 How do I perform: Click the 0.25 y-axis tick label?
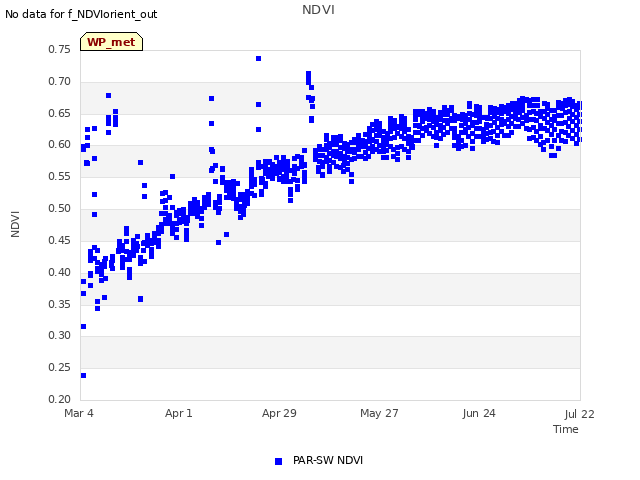(60, 367)
